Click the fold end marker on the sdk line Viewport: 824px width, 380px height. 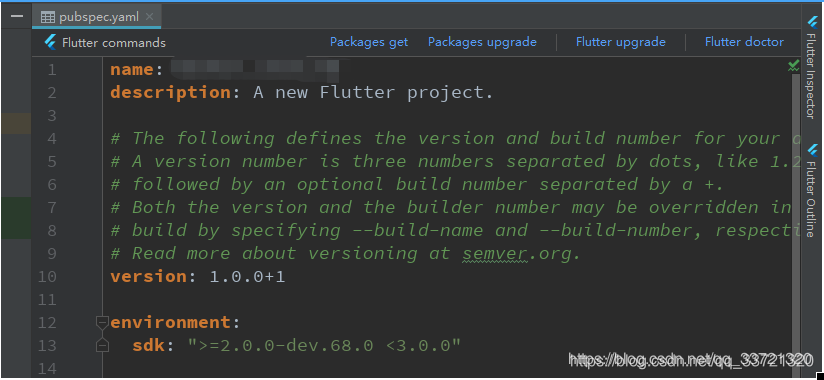[102, 345]
